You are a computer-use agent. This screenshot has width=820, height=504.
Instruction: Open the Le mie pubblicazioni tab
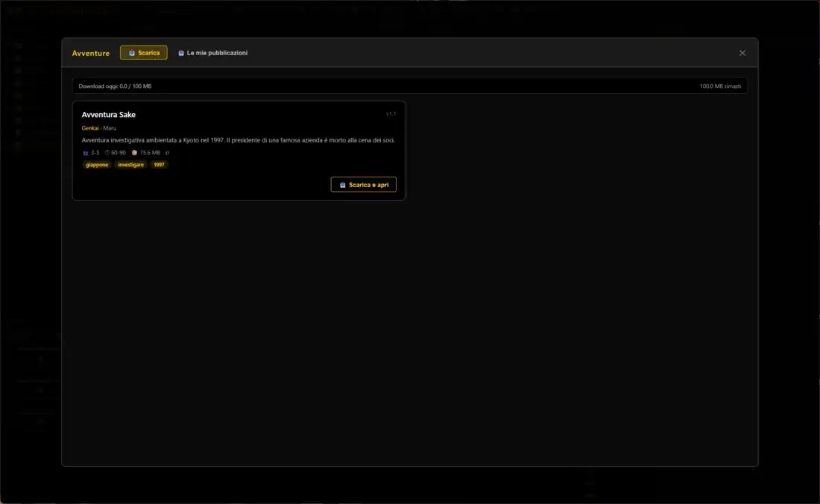(212, 53)
